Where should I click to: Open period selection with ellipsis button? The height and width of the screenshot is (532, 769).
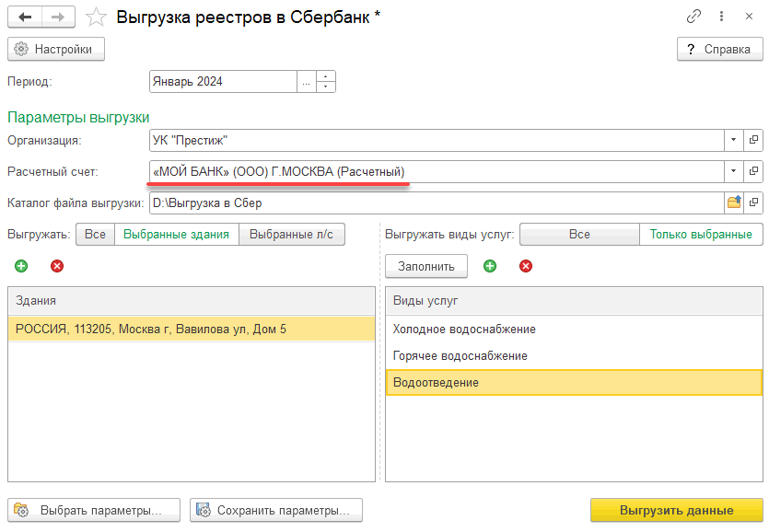tap(306, 82)
